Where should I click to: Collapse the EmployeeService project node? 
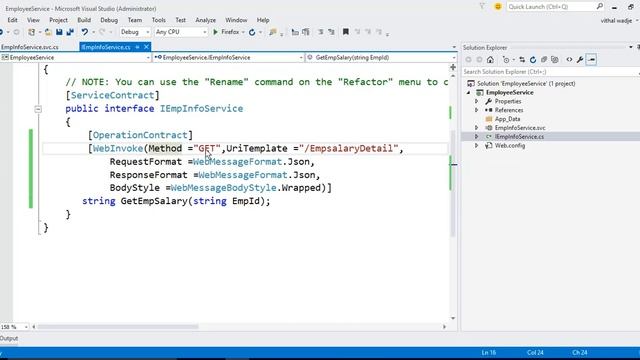(469, 93)
